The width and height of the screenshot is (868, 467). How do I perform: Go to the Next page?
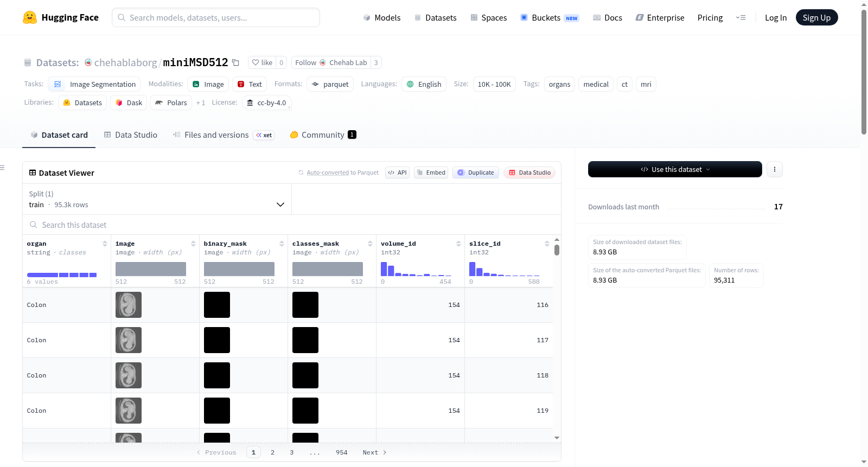pyautogui.click(x=374, y=452)
